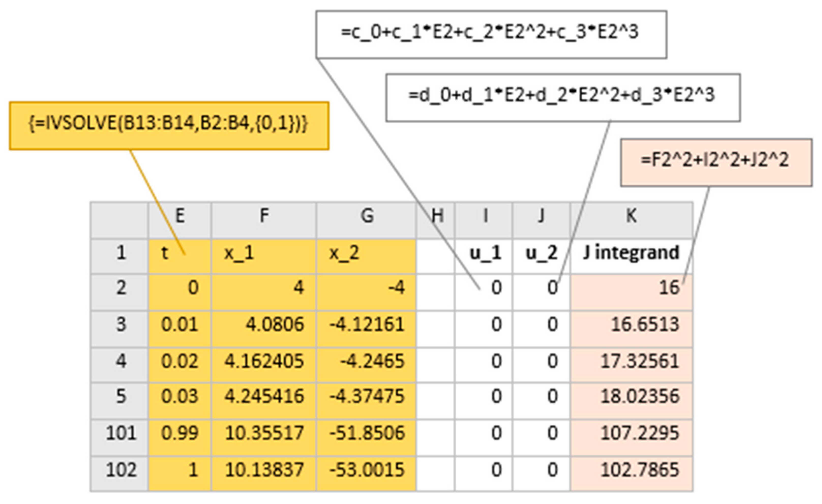Click the c_0 polynomial formula callout
Screen dimensions: 822x504
click(x=491, y=34)
